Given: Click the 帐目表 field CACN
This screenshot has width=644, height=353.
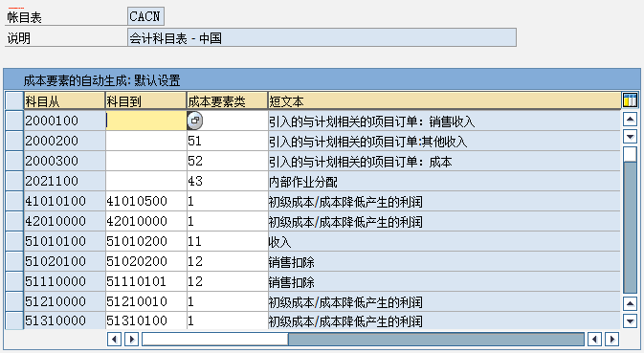Looking at the screenshot, I should pyautogui.click(x=145, y=17).
